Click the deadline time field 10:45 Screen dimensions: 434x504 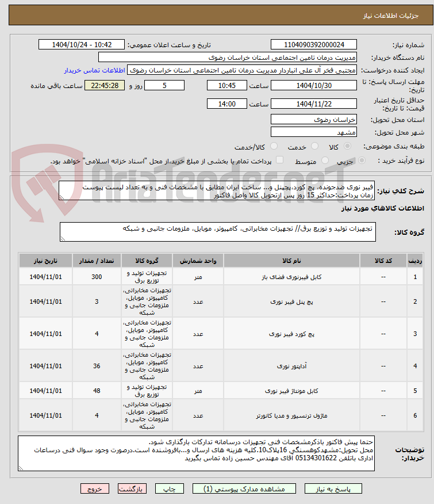(x=227, y=85)
